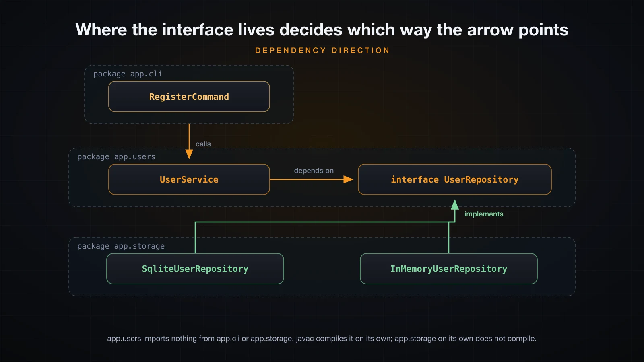This screenshot has width=644, height=362.
Task: Click the slide title about arrow direction
Action: pyautogui.click(x=322, y=30)
